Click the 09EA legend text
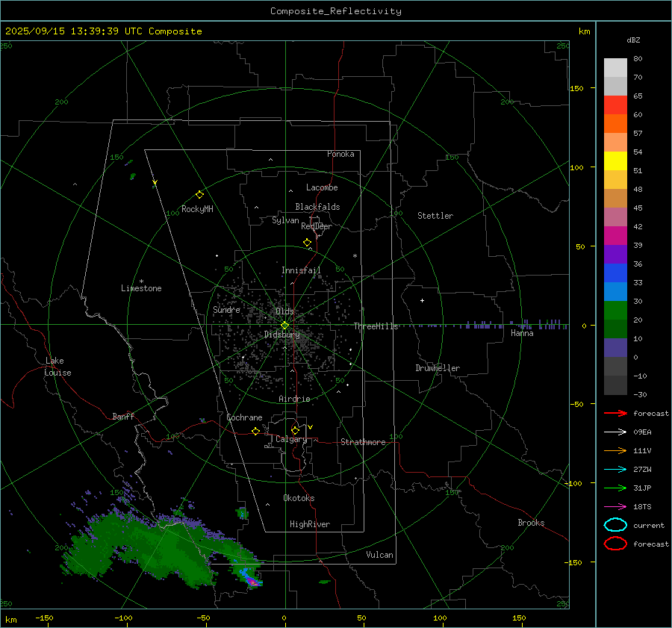The height and width of the screenshot is (628, 672). (x=642, y=432)
